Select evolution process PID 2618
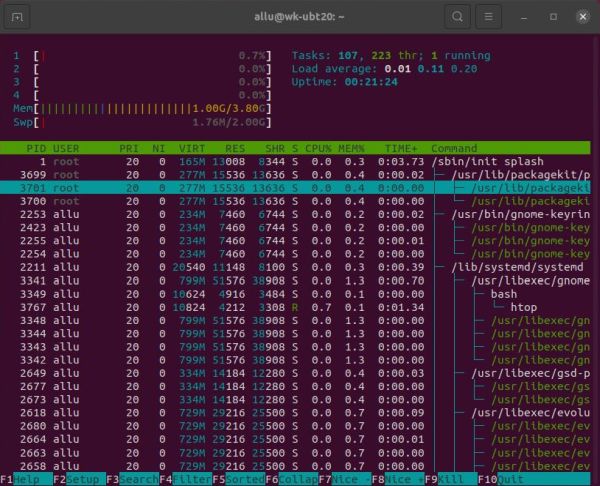Viewport: 600px width, 486px height. pos(295,413)
